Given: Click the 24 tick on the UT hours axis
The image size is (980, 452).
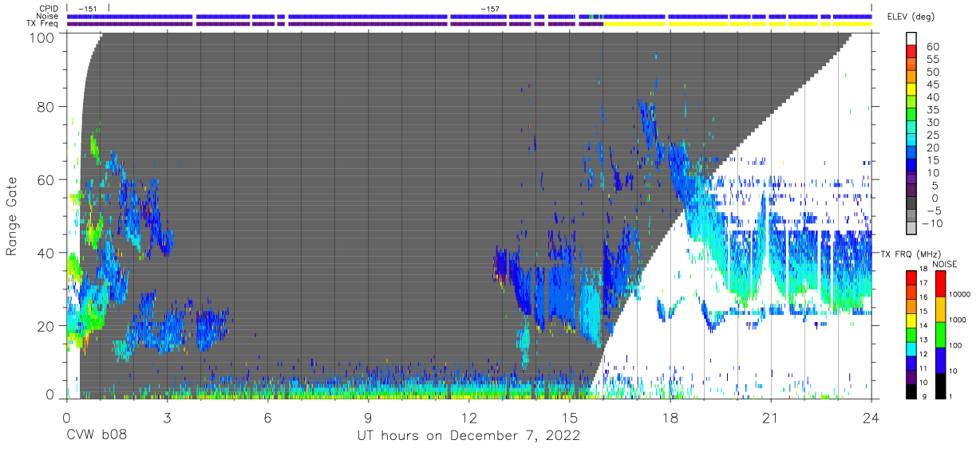Looking at the screenshot, I should point(871,417).
